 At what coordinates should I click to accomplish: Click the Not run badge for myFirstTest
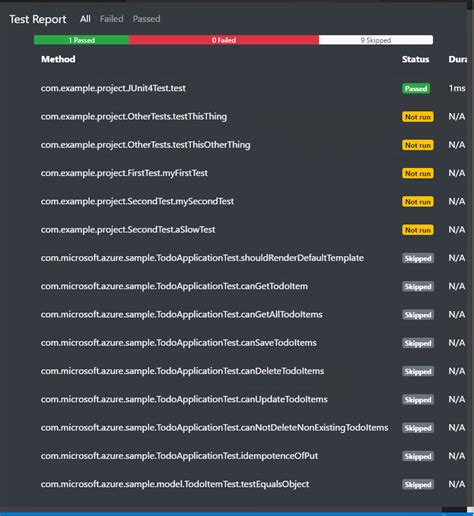418,174
